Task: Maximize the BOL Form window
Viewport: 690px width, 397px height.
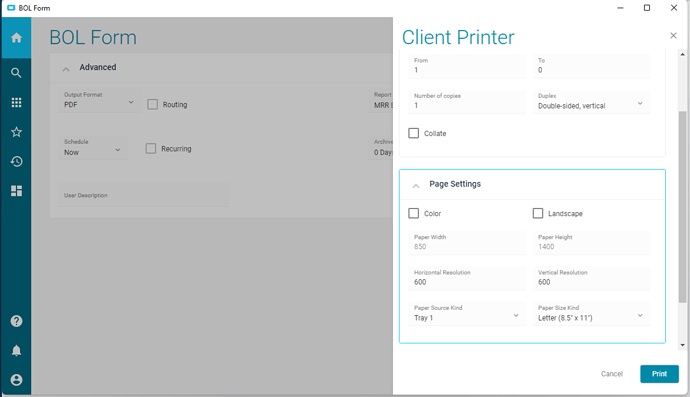Action: tap(647, 8)
